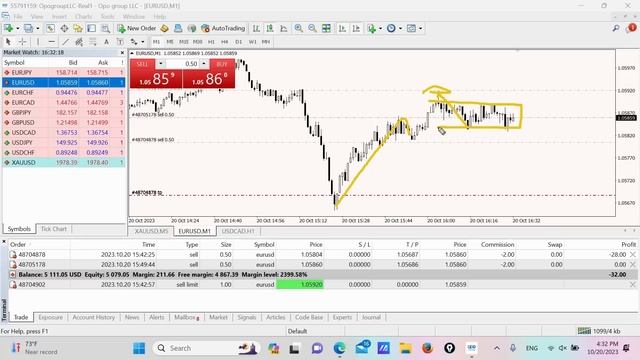
Task: Open the Periods clock icon
Action: click(x=391, y=28)
